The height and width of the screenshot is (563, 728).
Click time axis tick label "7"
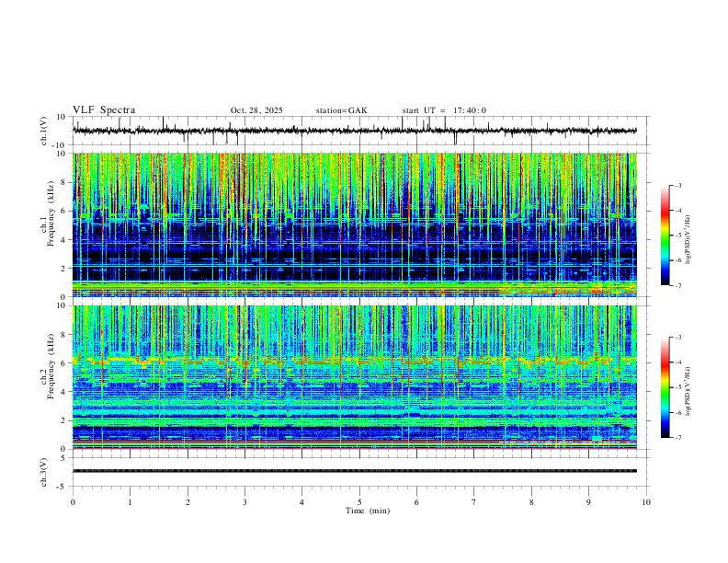click(474, 502)
